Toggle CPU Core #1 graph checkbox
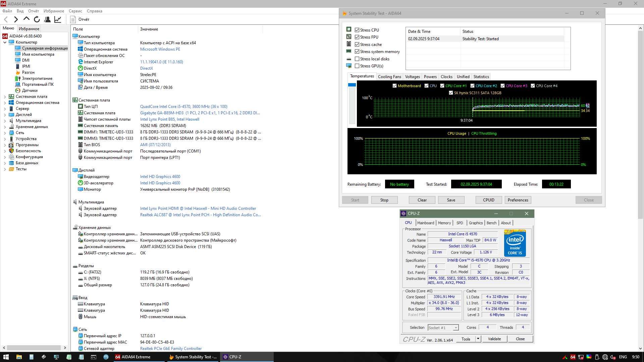Image resolution: width=644 pixels, height=362 pixels. [442, 86]
